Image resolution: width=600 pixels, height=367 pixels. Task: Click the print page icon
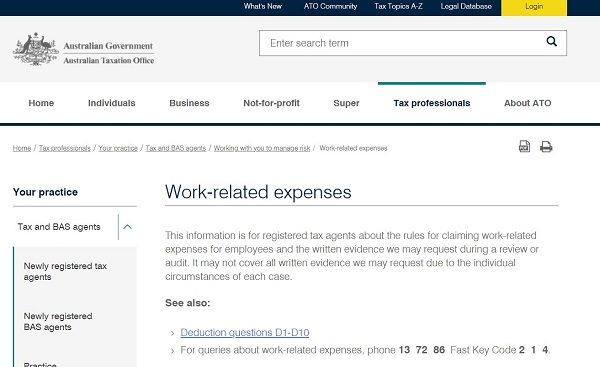coord(546,147)
